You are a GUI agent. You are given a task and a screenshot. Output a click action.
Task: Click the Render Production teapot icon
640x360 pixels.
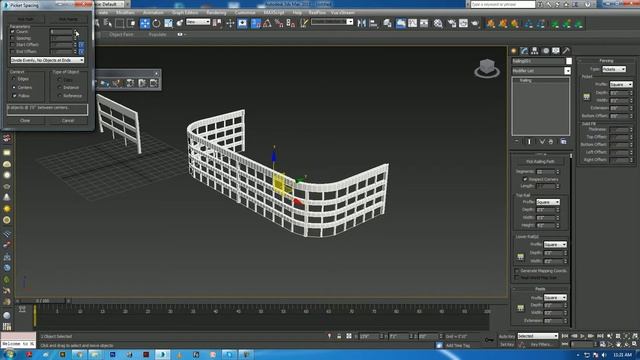pos(475,23)
